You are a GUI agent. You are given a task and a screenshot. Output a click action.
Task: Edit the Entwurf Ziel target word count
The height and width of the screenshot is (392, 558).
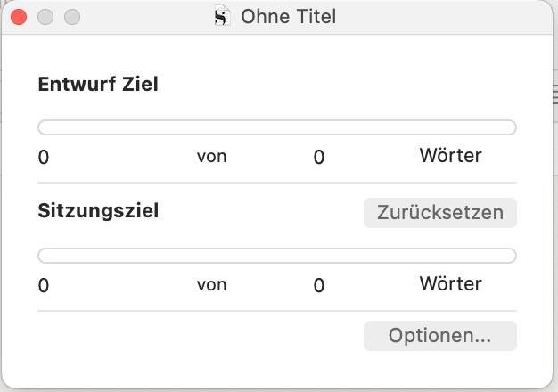click(319, 158)
